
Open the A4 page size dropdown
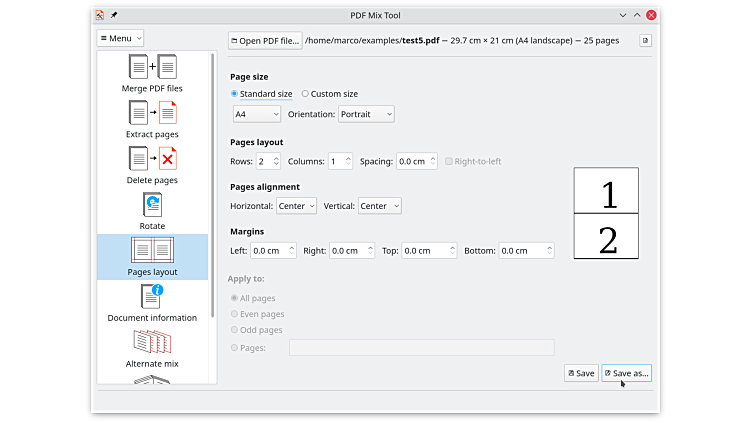pos(256,114)
